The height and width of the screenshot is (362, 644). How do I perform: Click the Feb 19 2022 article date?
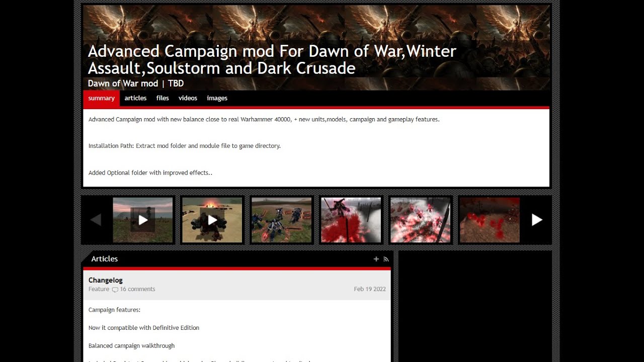370,289
